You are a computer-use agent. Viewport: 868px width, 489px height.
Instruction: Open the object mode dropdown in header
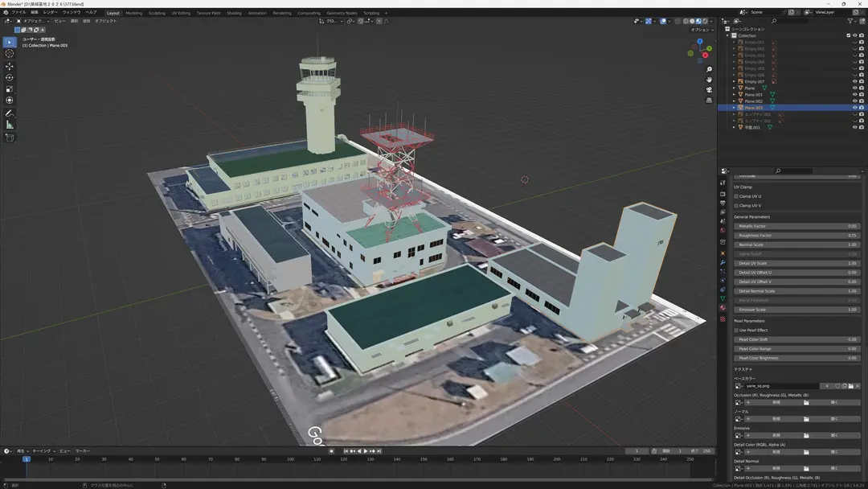(33, 21)
